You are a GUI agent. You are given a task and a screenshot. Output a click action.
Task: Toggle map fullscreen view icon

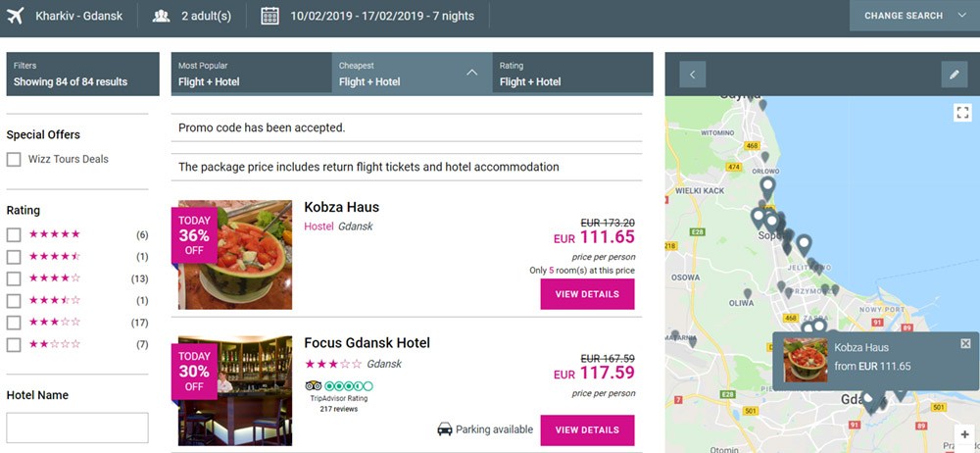click(x=962, y=113)
